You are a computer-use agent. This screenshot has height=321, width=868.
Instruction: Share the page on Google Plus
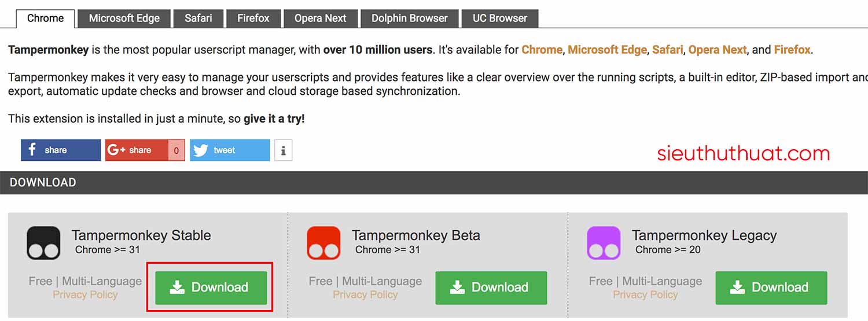point(137,150)
